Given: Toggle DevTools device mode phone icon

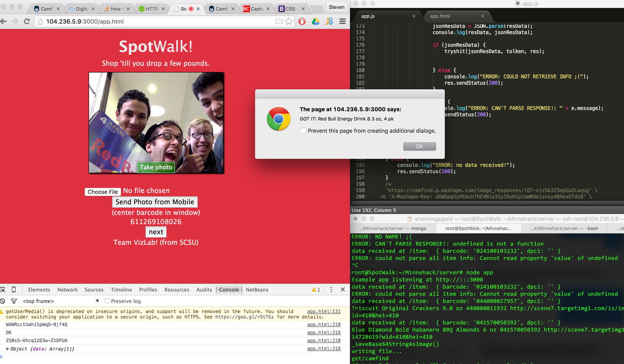Looking at the screenshot, I should (14, 289).
